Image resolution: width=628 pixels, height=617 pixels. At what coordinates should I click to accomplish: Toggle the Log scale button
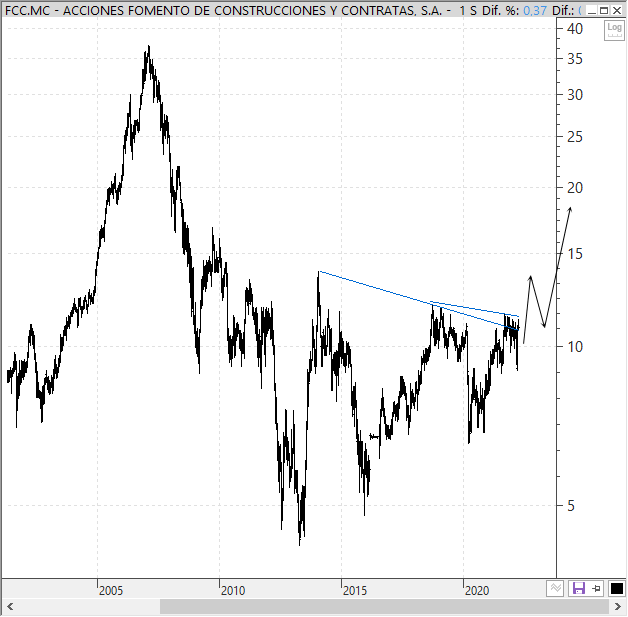614,30
